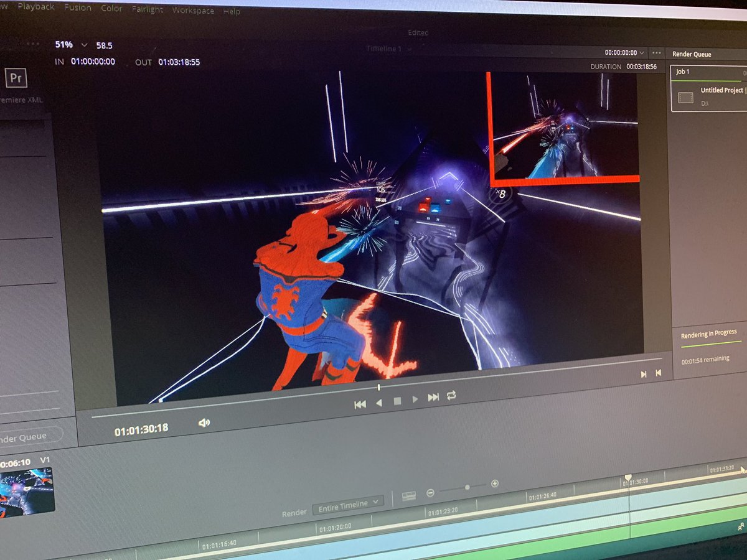The height and width of the screenshot is (560, 747).
Task: Mark in point at current frame
Action: (x=644, y=374)
